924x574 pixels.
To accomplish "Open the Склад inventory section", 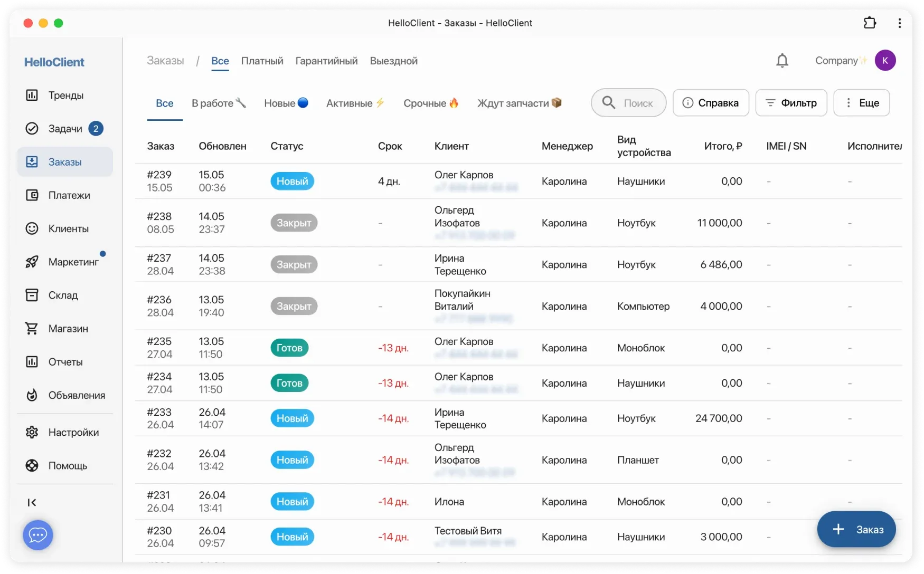I will pyautogui.click(x=62, y=295).
